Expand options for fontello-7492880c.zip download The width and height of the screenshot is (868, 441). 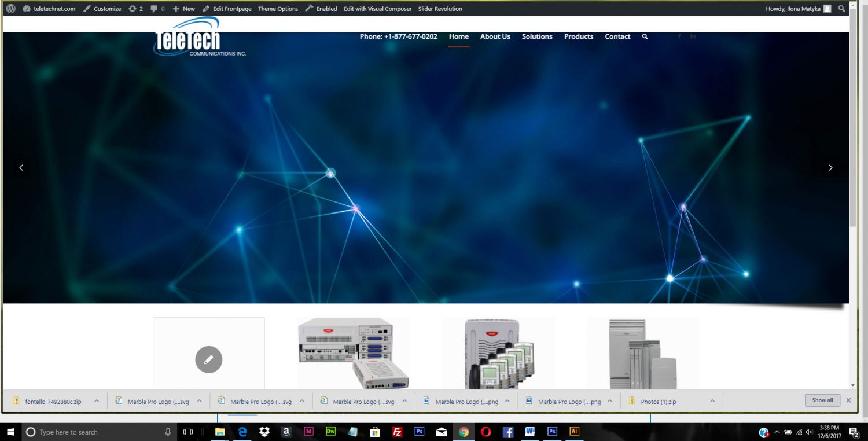[97, 401]
